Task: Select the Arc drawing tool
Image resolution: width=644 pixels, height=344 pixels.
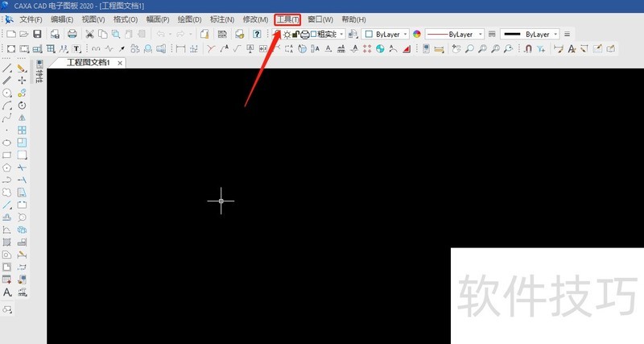Action: point(7,106)
